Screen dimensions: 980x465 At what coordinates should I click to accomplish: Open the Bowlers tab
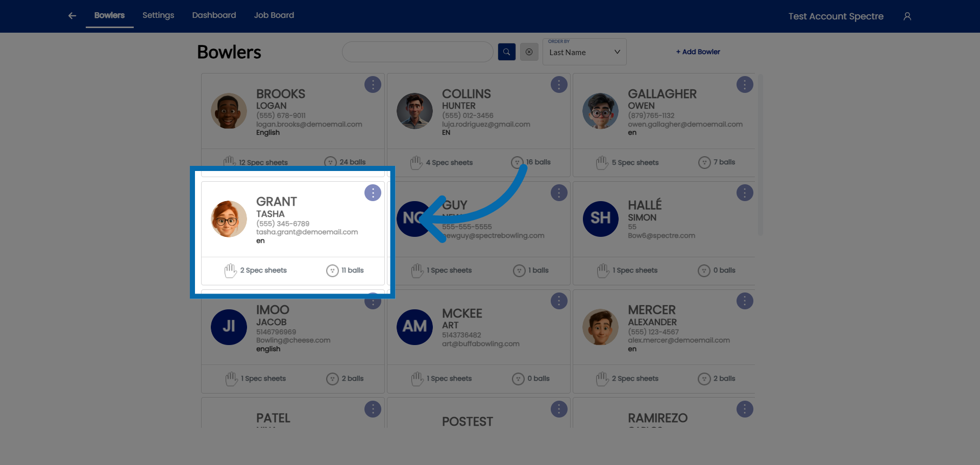point(109,15)
